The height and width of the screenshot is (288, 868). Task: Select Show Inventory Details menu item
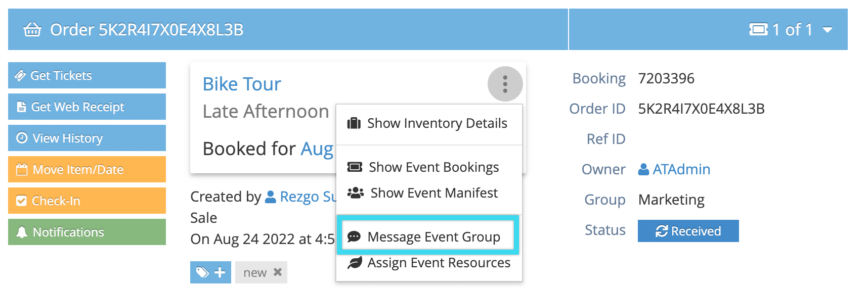[x=428, y=123]
